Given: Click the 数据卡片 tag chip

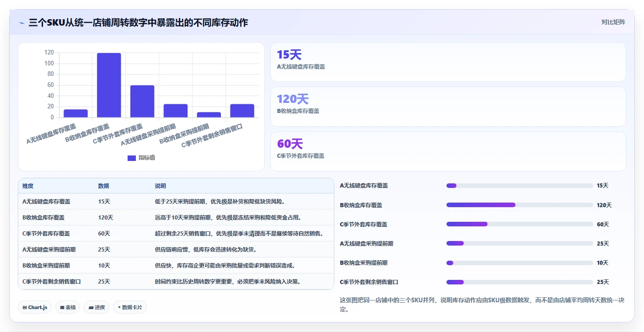Looking at the screenshot, I should pos(130,307).
